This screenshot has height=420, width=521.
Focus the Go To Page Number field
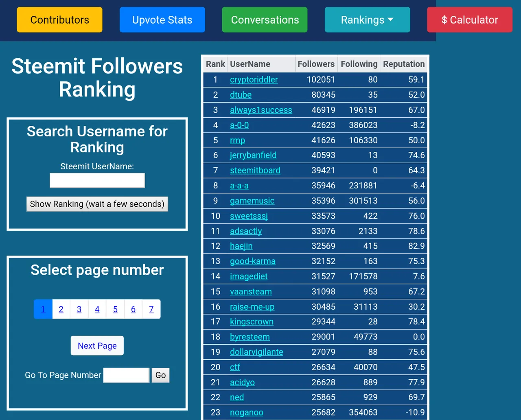(126, 375)
